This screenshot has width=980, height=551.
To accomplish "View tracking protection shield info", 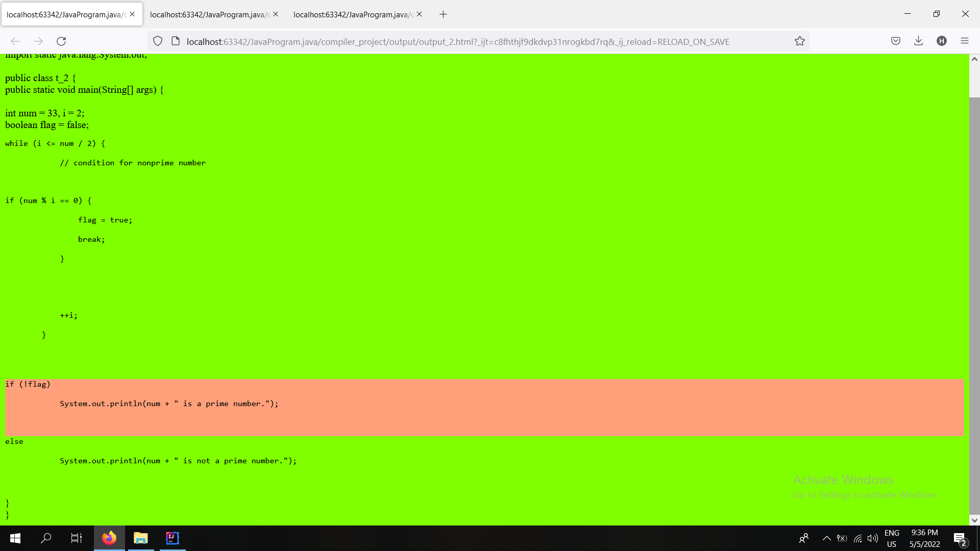I will pyautogui.click(x=158, y=41).
